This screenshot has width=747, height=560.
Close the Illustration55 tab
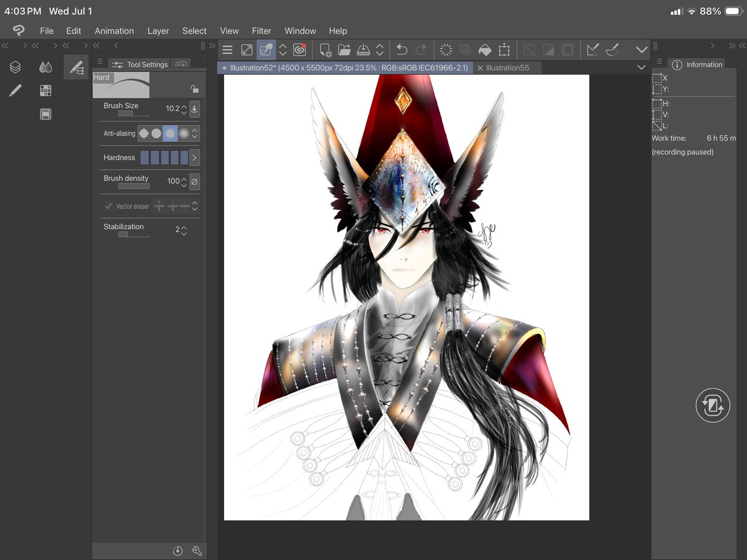pyautogui.click(x=480, y=68)
